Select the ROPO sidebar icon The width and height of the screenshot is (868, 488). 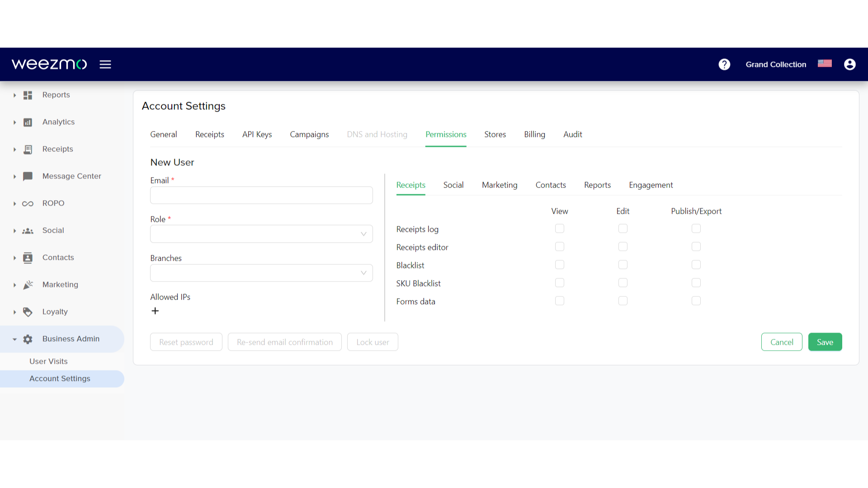[x=28, y=202]
